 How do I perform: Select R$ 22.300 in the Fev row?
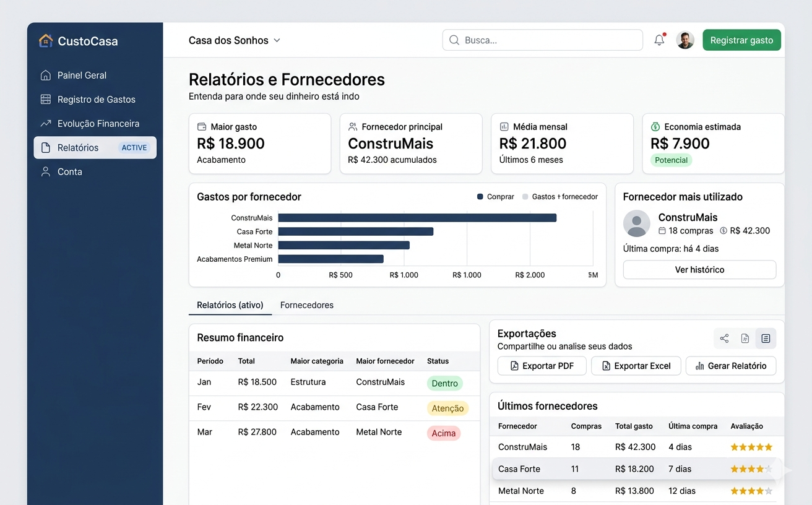tap(258, 407)
